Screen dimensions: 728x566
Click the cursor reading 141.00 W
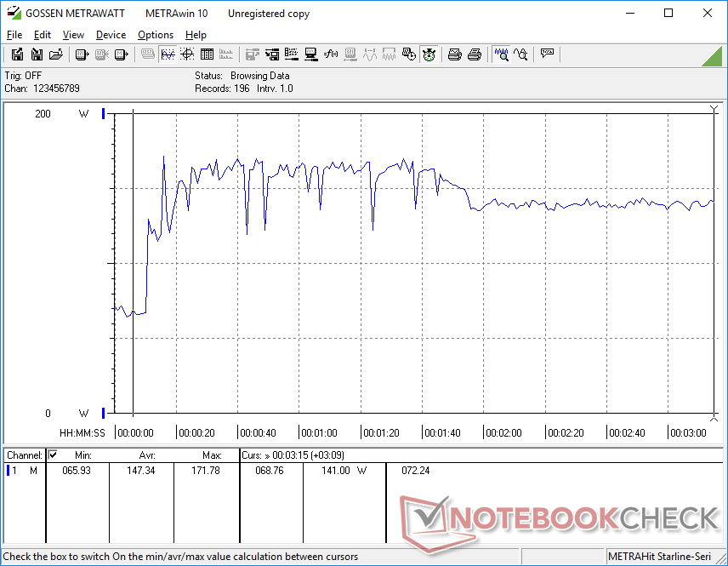344,471
